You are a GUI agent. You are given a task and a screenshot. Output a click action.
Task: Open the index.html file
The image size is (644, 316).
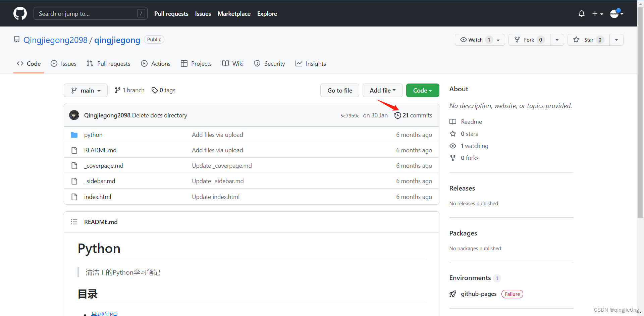coord(98,197)
